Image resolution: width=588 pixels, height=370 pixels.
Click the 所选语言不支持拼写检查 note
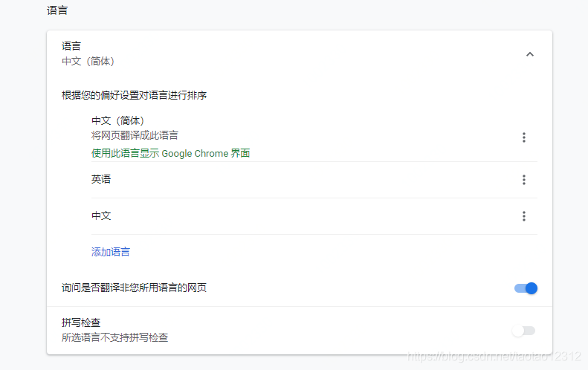point(114,337)
